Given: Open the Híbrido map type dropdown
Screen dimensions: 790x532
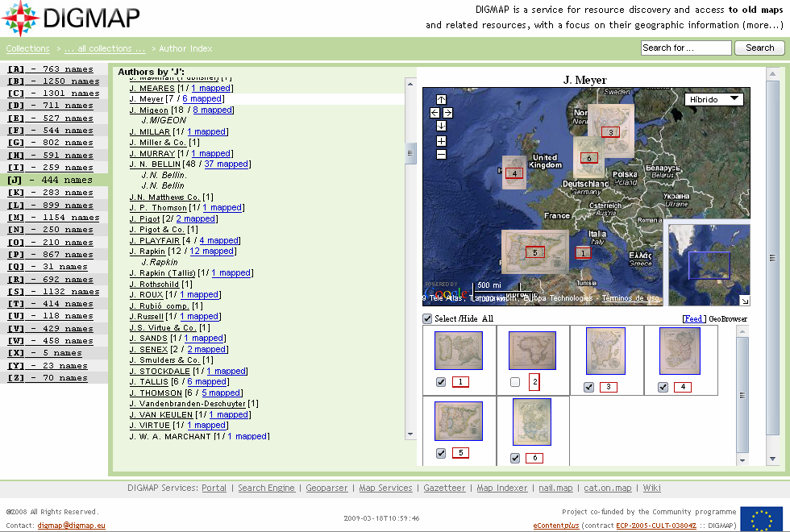Looking at the screenshot, I should click(x=714, y=99).
